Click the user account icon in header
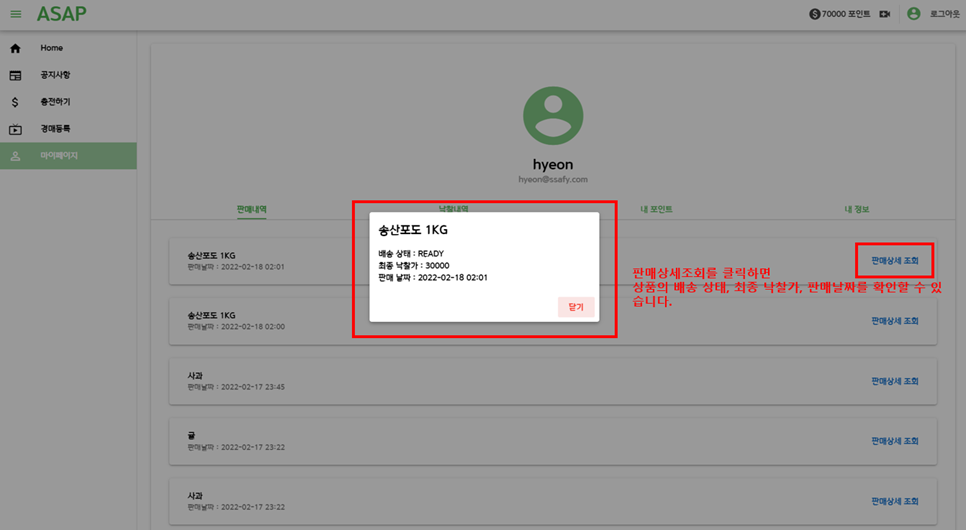Screen dimensions: 966x530 click(914, 14)
